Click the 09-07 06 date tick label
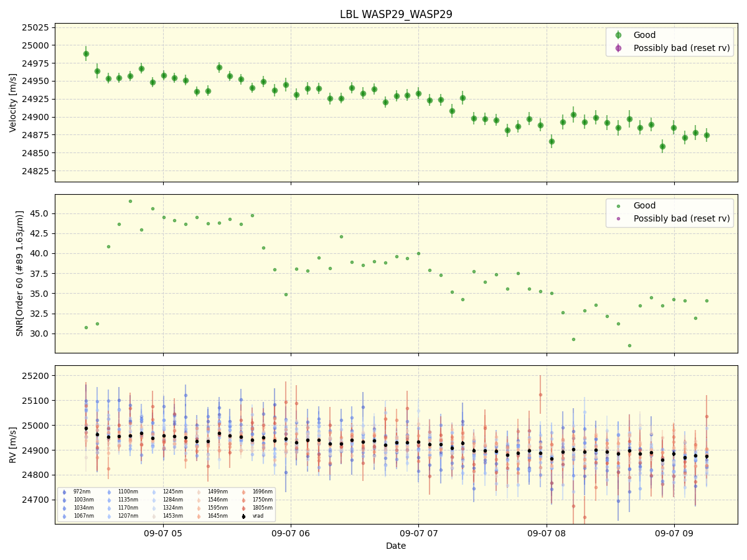Viewport: 747px width, 560px height. click(x=291, y=533)
